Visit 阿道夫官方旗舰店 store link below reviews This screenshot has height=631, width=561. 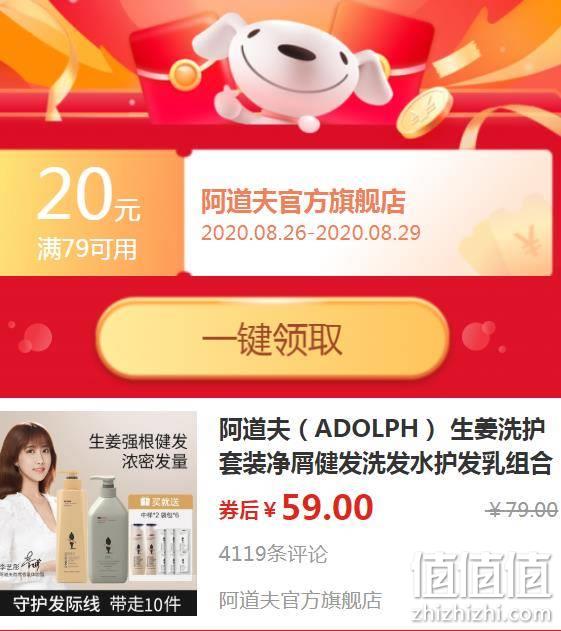click(300, 600)
